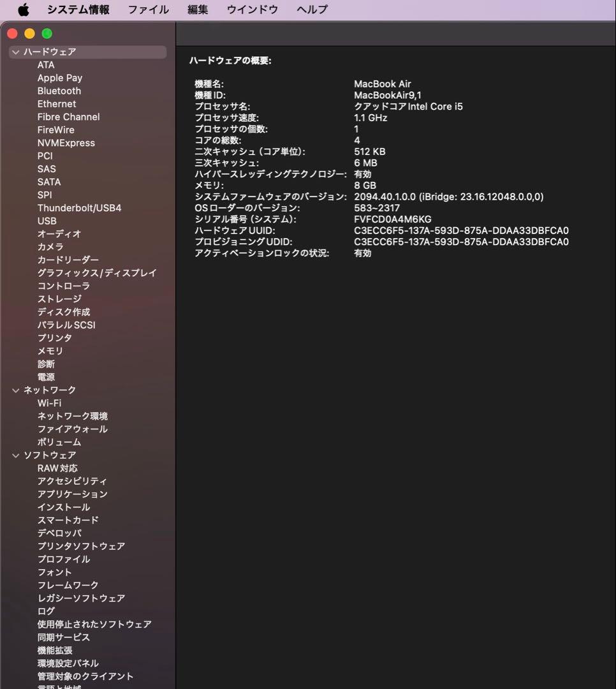The width and height of the screenshot is (616, 689).
Task: View レガシーソフトウェア information
Action: pyautogui.click(x=81, y=598)
